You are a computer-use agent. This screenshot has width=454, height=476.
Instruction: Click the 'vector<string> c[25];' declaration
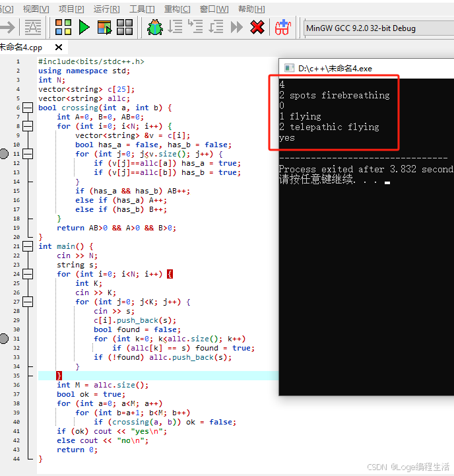[x=86, y=89]
